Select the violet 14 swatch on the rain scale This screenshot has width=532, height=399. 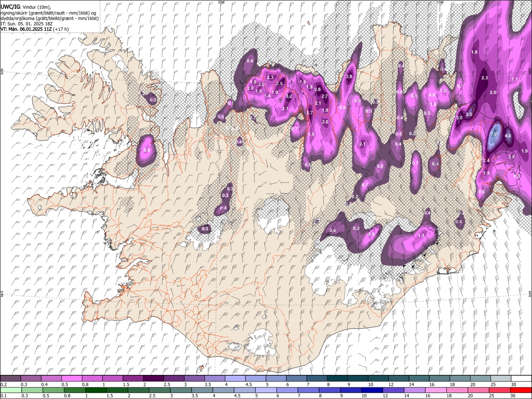(x=414, y=390)
